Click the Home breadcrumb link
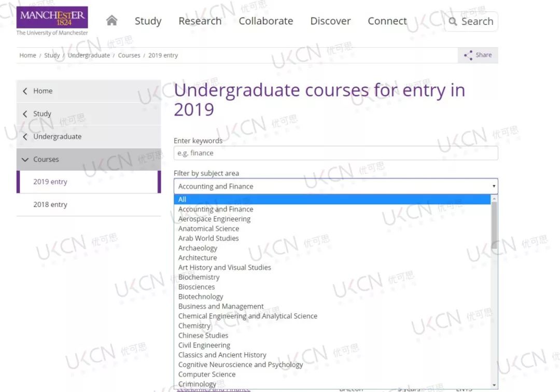Screen dimensions: 560x392 click(x=27, y=55)
